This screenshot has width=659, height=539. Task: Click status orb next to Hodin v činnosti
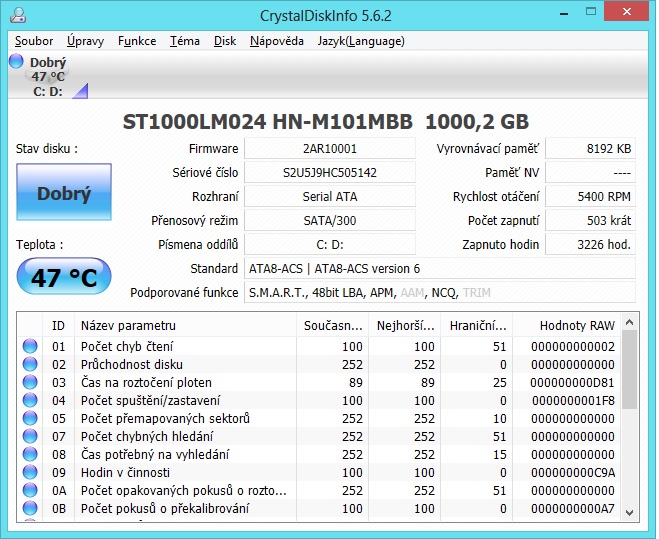[x=30, y=472]
